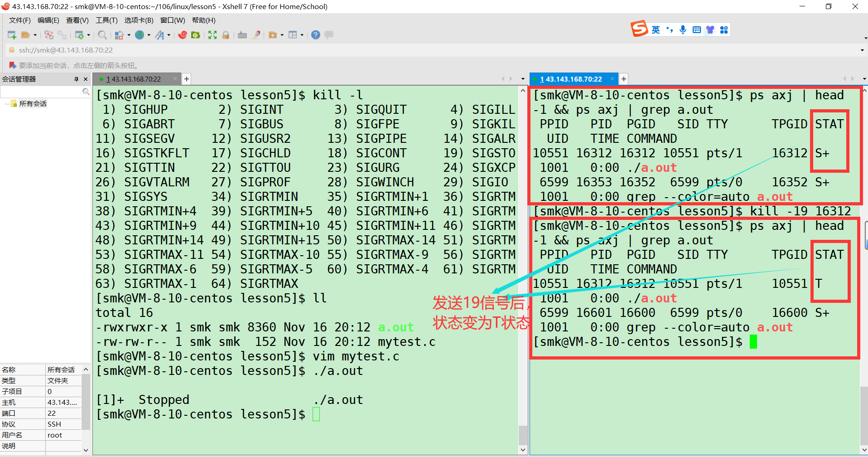Screen dimensions: 868x457
Task: Open the layout panes icon
Action: (x=293, y=35)
